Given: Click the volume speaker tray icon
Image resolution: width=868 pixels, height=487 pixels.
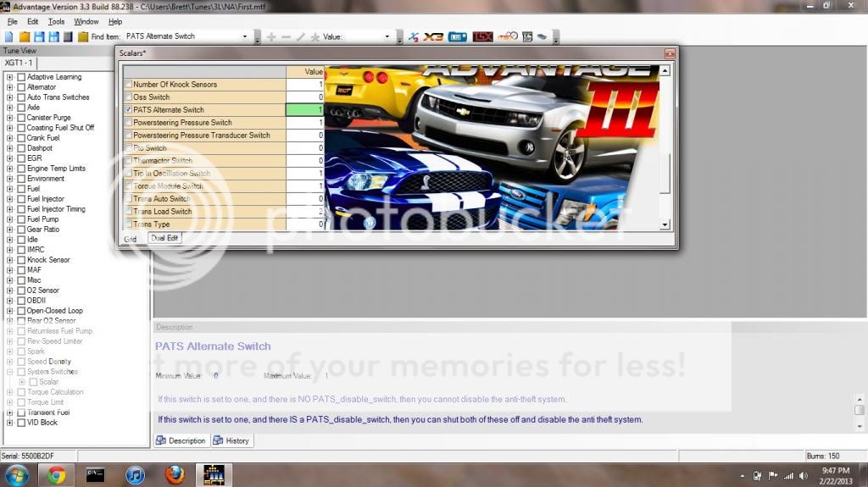Looking at the screenshot, I should click(804, 476).
